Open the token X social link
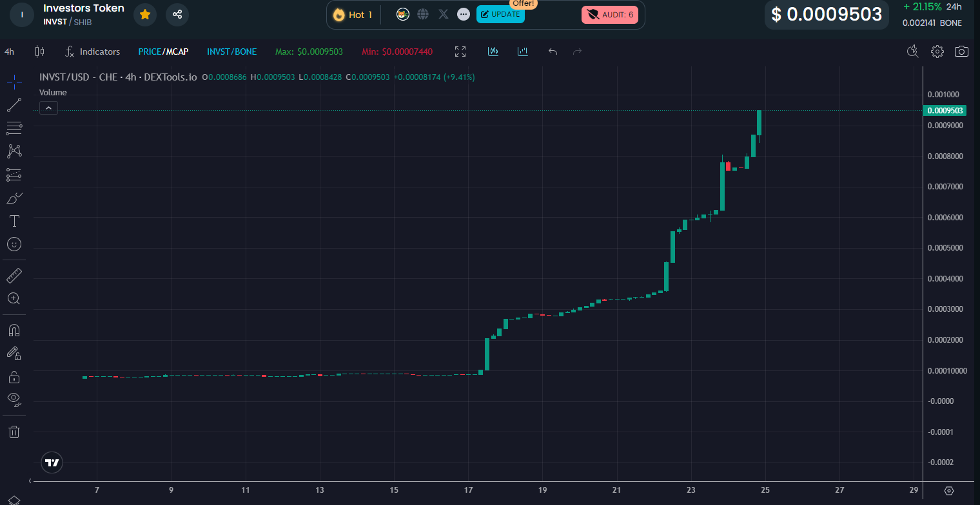This screenshot has width=980, height=505. click(x=443, y=14)
